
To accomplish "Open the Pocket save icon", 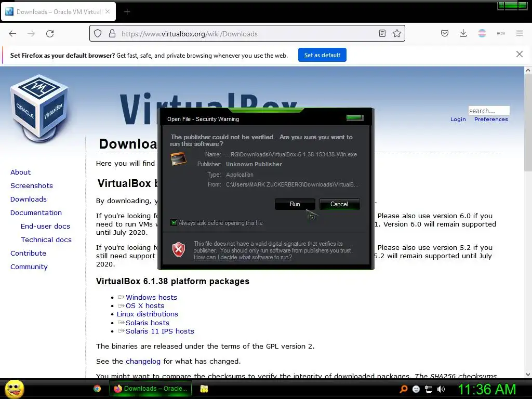I will pos(445,33).
